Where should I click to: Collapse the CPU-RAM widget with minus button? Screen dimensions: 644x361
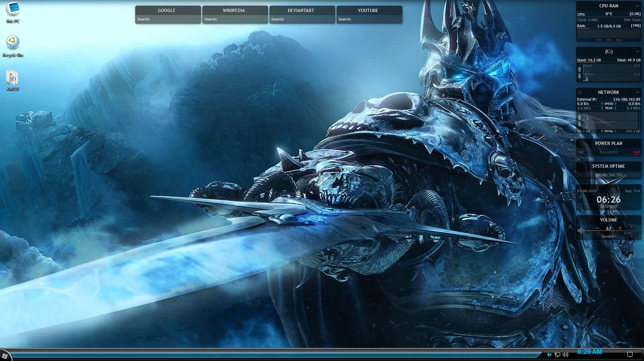point(637,6)
